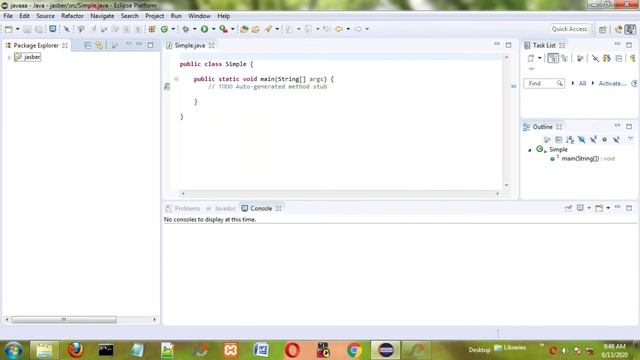The height and width of the screenshot is (360, 640).
Task: Open Google Chrome from the taskbar
Action: coord(354,350)
